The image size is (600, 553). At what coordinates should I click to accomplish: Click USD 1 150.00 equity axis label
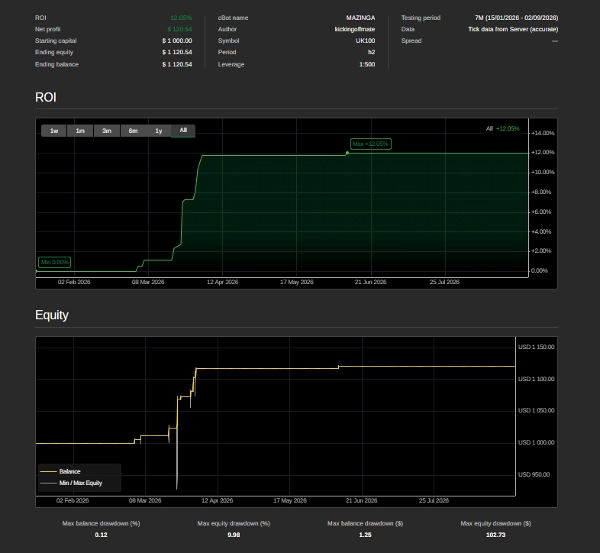(x=536, y=347)
